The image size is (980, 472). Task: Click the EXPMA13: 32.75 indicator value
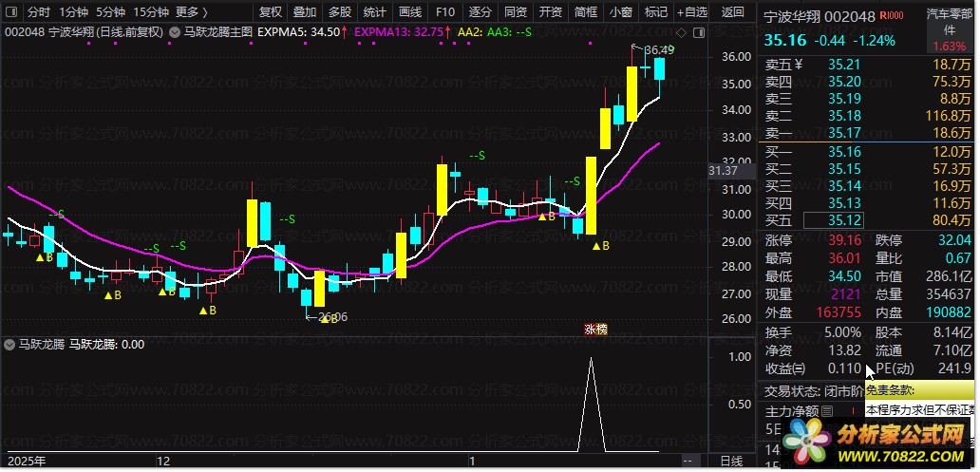(400, 31)
